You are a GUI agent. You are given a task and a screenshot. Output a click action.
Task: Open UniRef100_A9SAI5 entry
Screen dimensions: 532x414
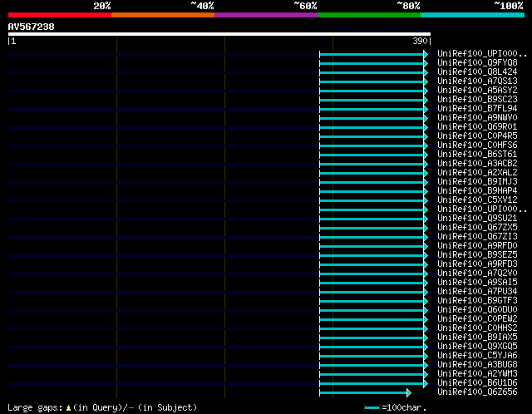point(477,283)
